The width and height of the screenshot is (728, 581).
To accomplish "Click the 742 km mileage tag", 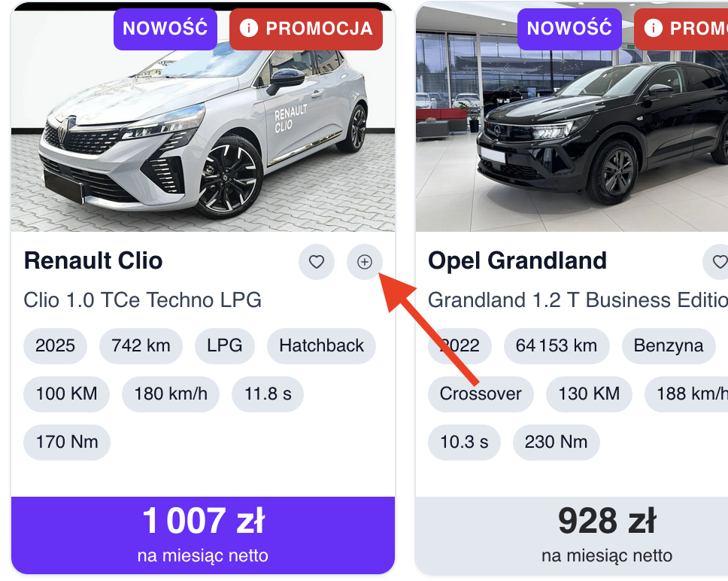I will [x=141, y=346].
